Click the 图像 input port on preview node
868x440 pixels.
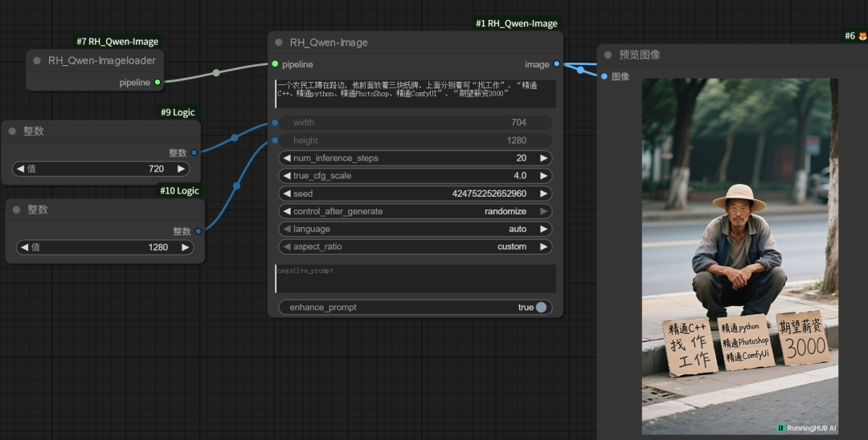coord(604,76)
